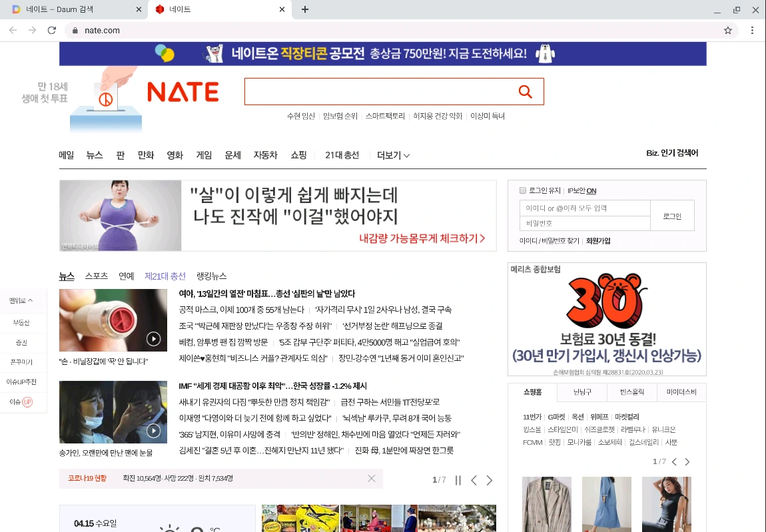Open the 영화 menu item
The width and height of the screenshot is (766, 532).
click(175, 155)
